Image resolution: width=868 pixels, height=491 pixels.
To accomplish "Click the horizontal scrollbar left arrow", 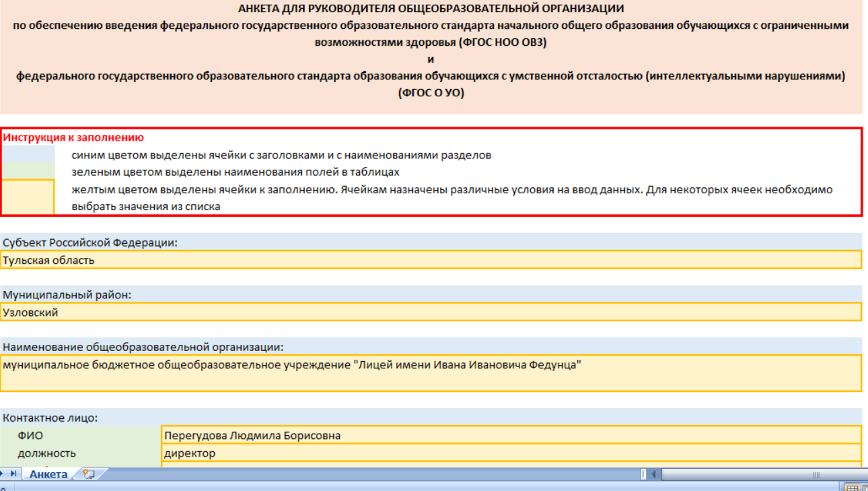I will (x=655, y=474).
